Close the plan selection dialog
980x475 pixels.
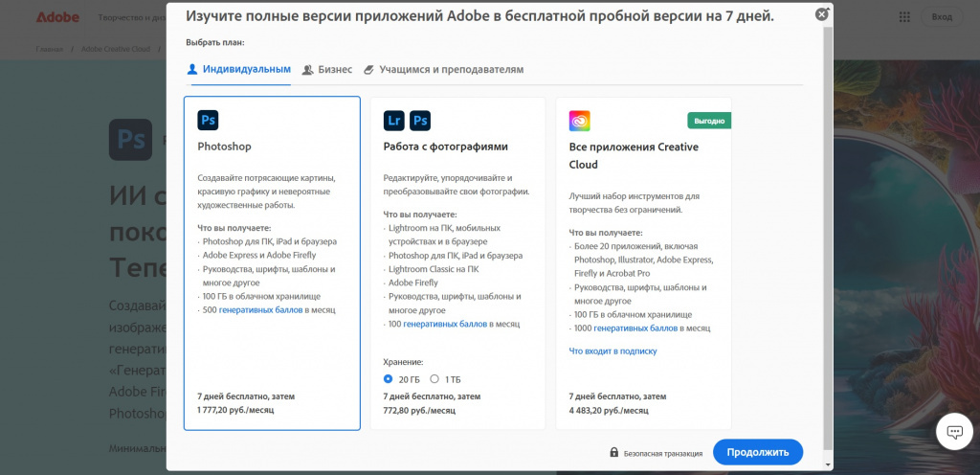pos(821,14)
